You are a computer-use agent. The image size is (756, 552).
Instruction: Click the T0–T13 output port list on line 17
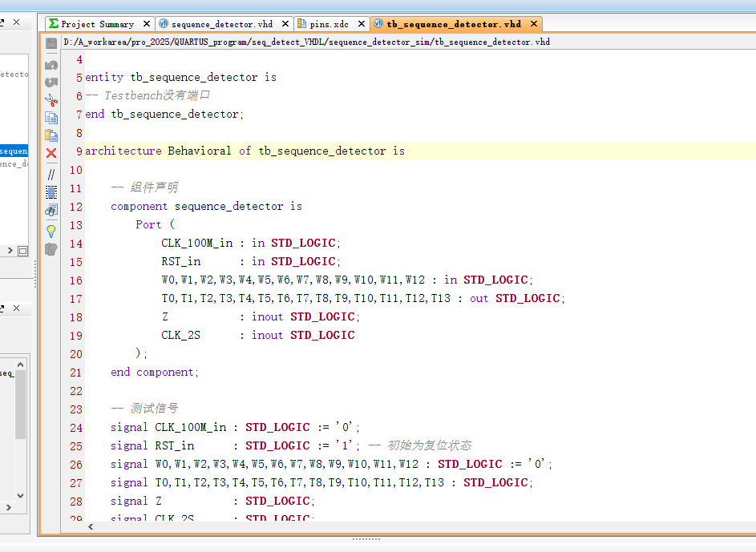click(x=306, y=298)
